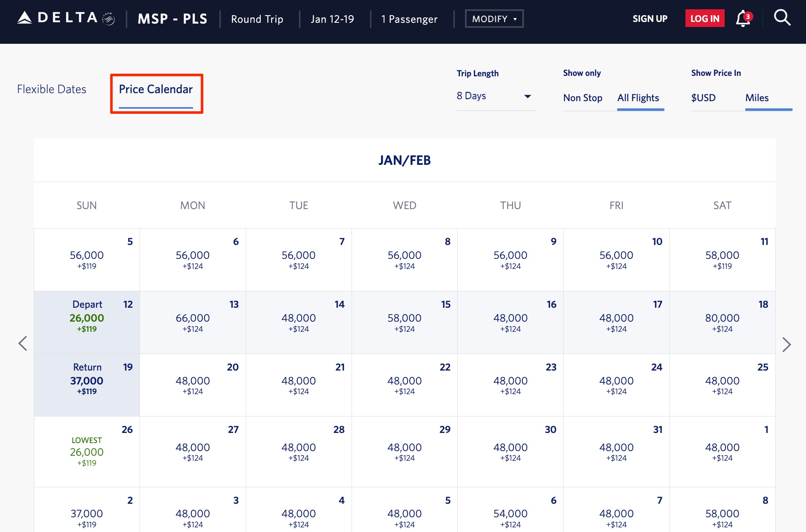This screenshot has width=806, height=532.
Task: Choose January 9 date cell
Action: pyautogui.click(x=510, y=259)
